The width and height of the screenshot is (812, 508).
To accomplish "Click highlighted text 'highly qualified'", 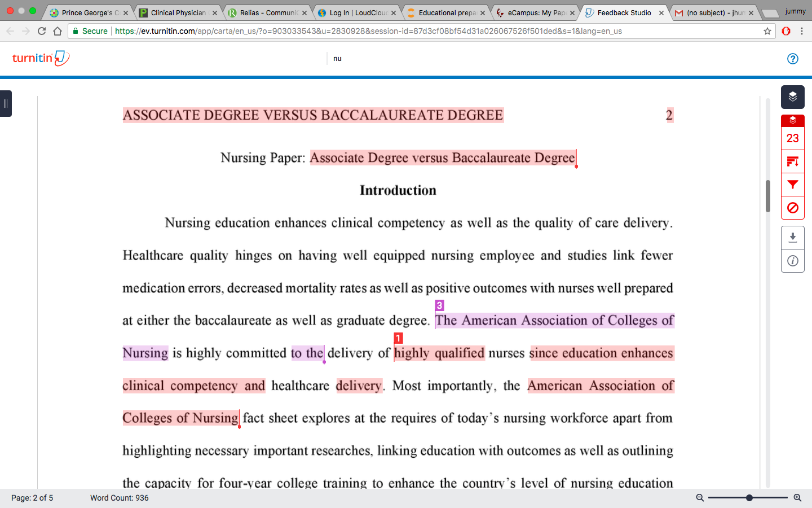I will (439, 353).
